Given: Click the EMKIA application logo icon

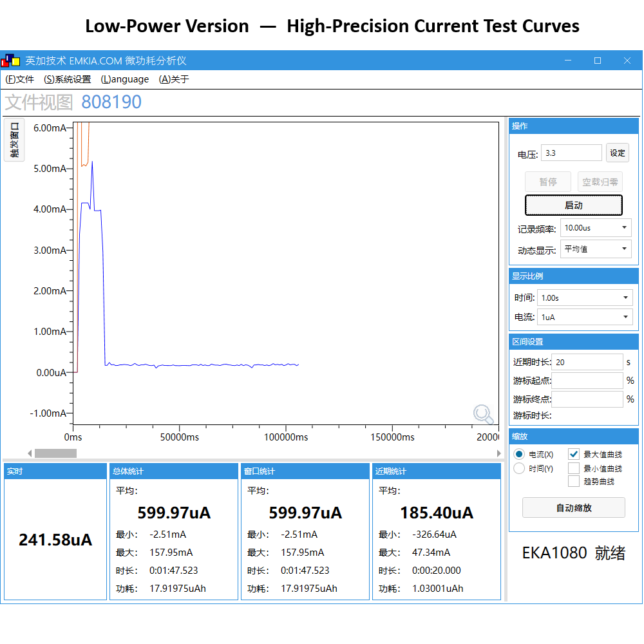Looking at the screenshot, I should pyautogui.click(x=11, y=60).
